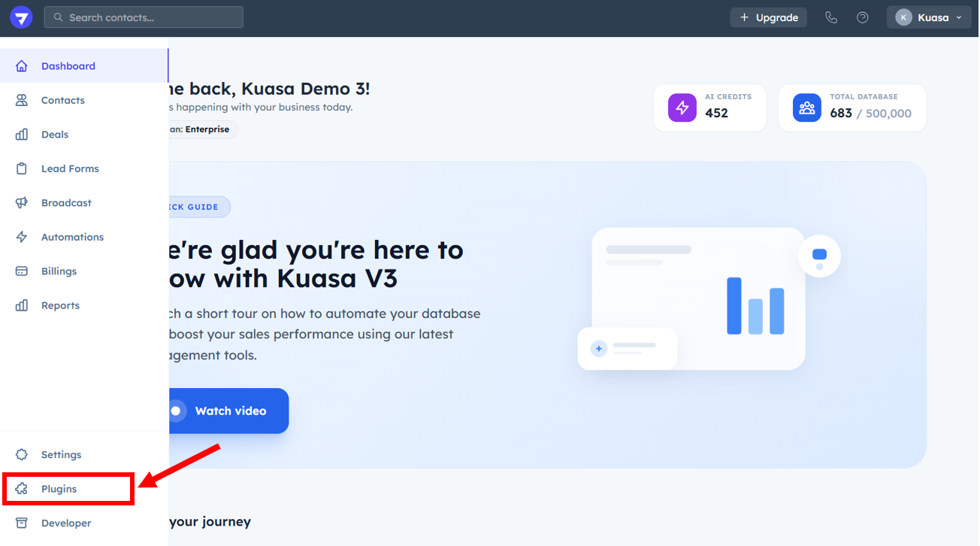980x546 pixels.
Task: Click the Kuasa logo icon
Action: [21, 18]
